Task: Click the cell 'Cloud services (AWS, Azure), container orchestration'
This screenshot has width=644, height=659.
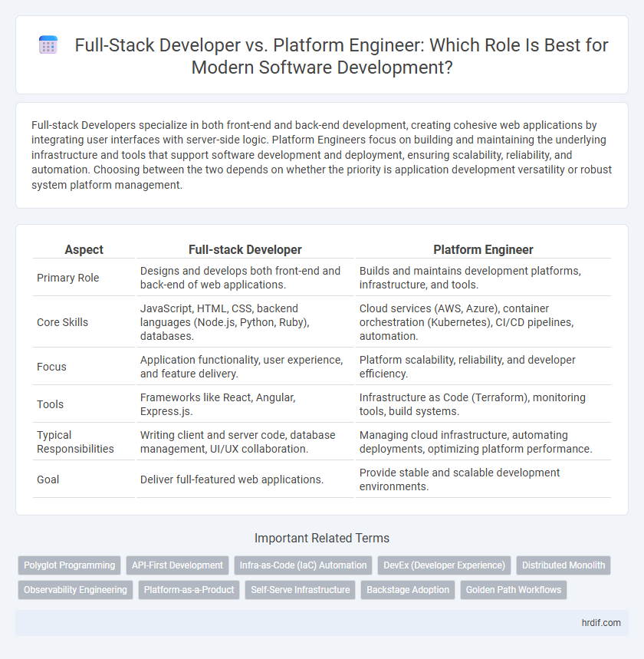Action: tap(483, 322)
